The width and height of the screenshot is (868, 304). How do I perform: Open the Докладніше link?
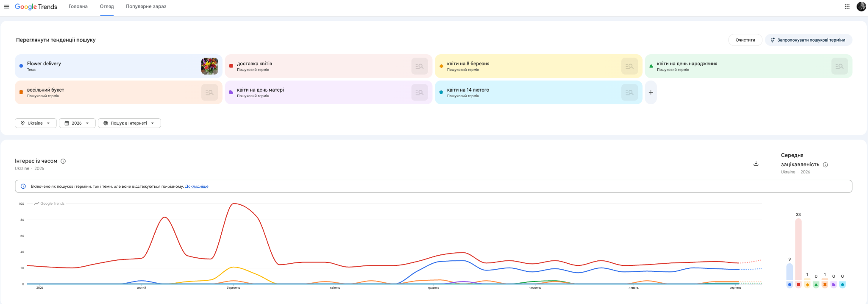(197, 186)
